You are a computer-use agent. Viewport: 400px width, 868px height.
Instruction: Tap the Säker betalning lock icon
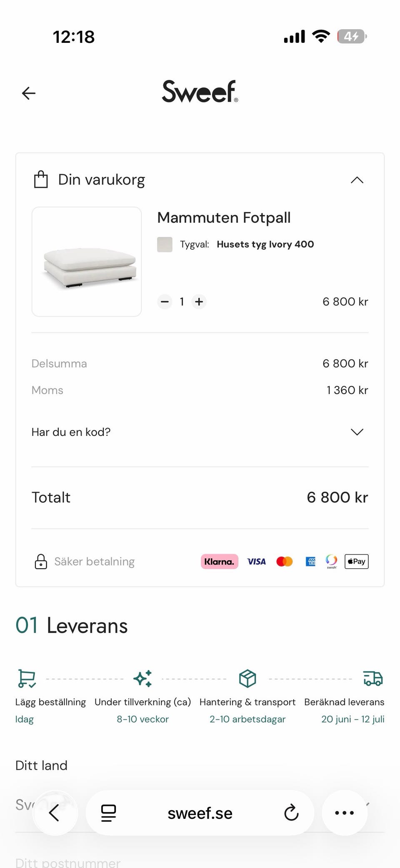point(41,562)
